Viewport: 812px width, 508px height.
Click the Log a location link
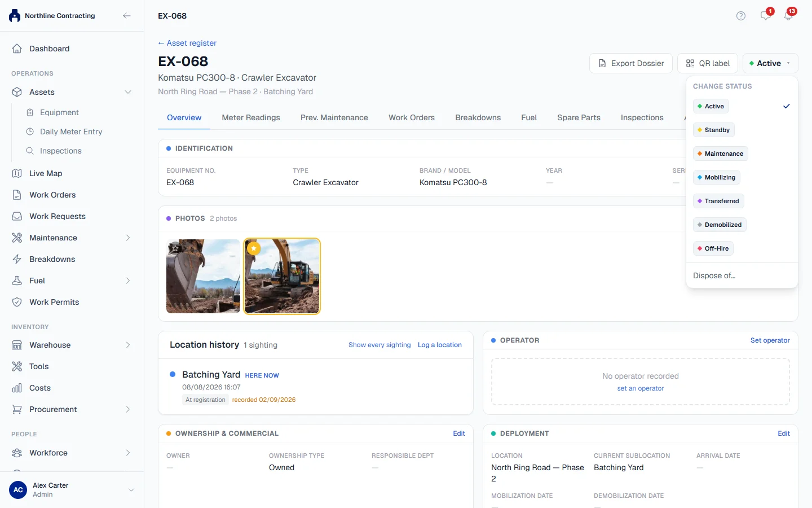(x=440, y=345)
